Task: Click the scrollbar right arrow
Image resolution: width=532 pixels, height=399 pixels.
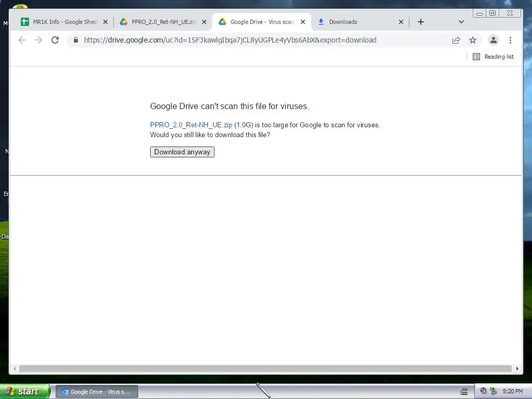Action: pyautogui.click(x=517, y=368)
